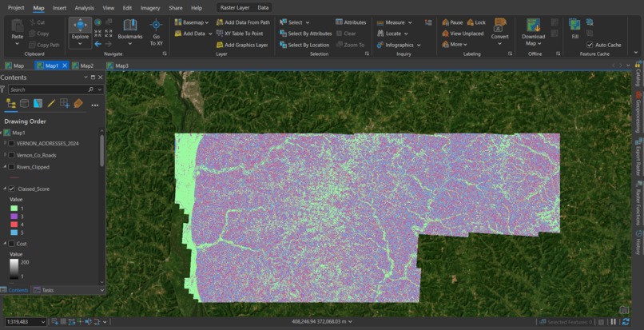
Task: Select List By Editing pencil icon
Action: (x=51, y=103)
